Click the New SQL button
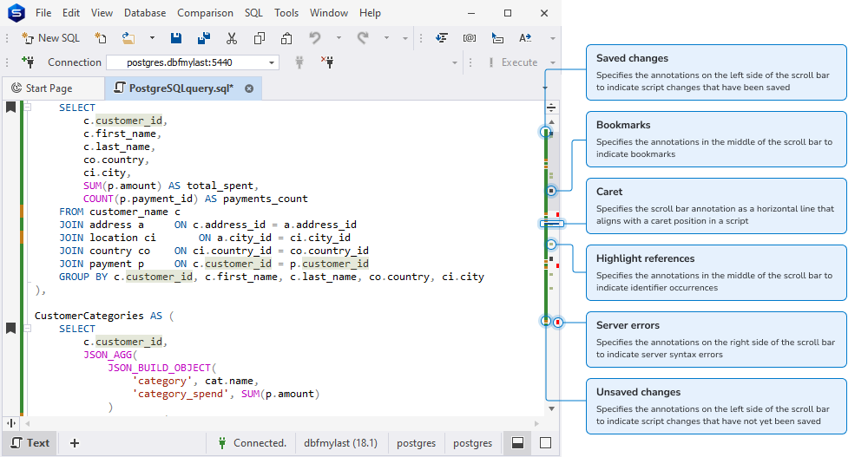This screenshot has height=457, width=868. point(50,37)
